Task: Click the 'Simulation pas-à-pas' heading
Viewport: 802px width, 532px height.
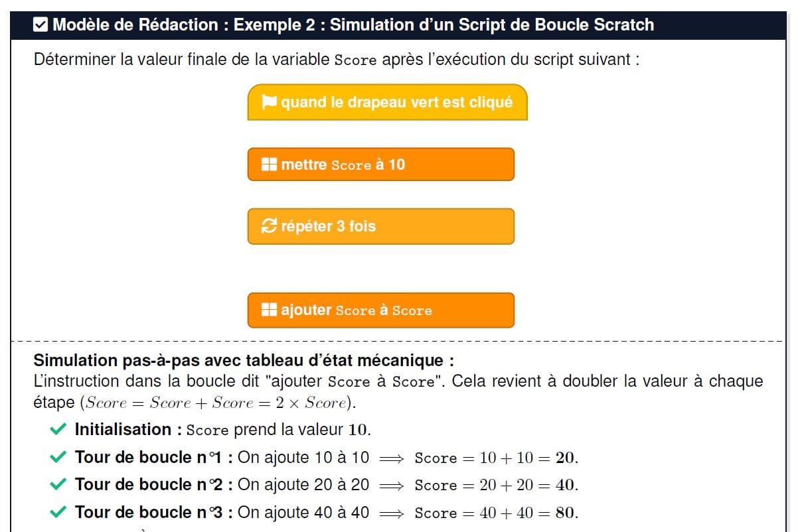Action: 244,361
